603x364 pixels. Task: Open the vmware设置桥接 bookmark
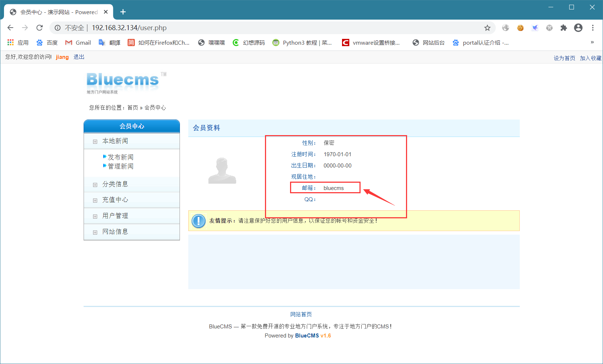[371, 43]
